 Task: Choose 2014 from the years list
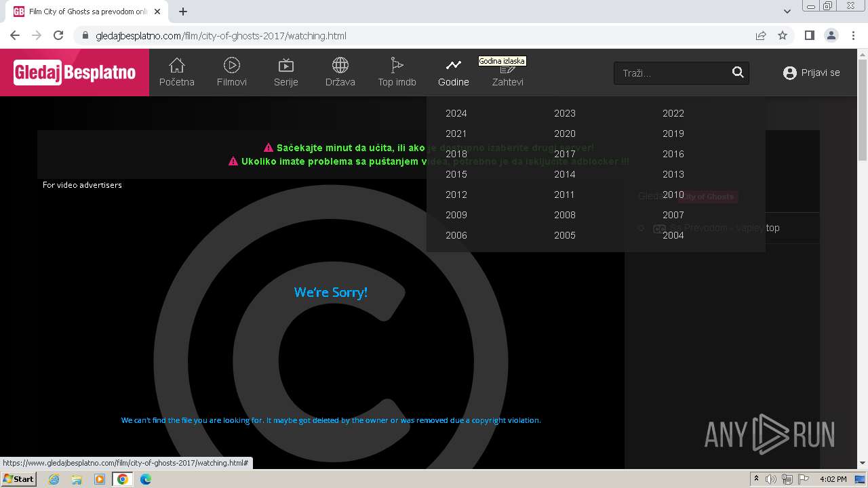[565, 174]
